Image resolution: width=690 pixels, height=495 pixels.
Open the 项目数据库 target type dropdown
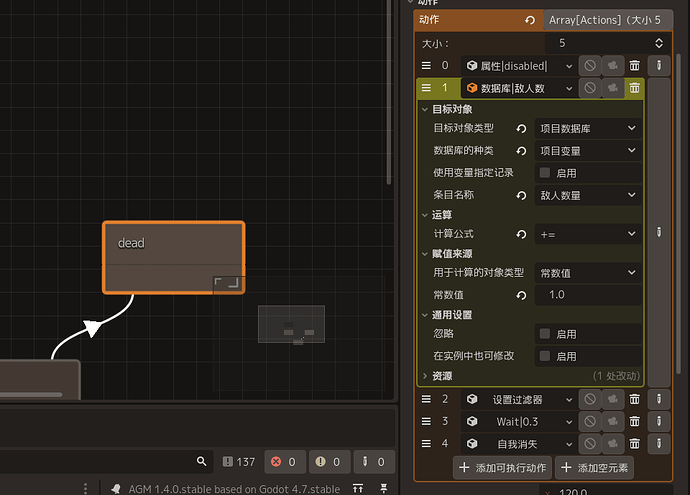coord(588,128)
